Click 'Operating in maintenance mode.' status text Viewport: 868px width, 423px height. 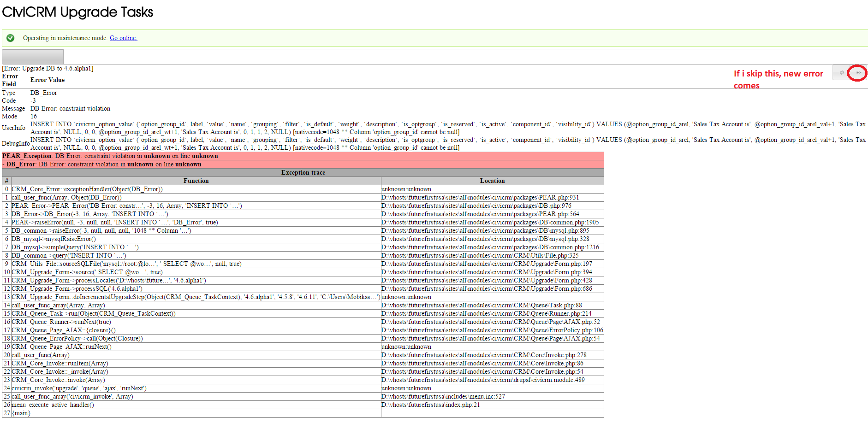[x=65, y=38]
